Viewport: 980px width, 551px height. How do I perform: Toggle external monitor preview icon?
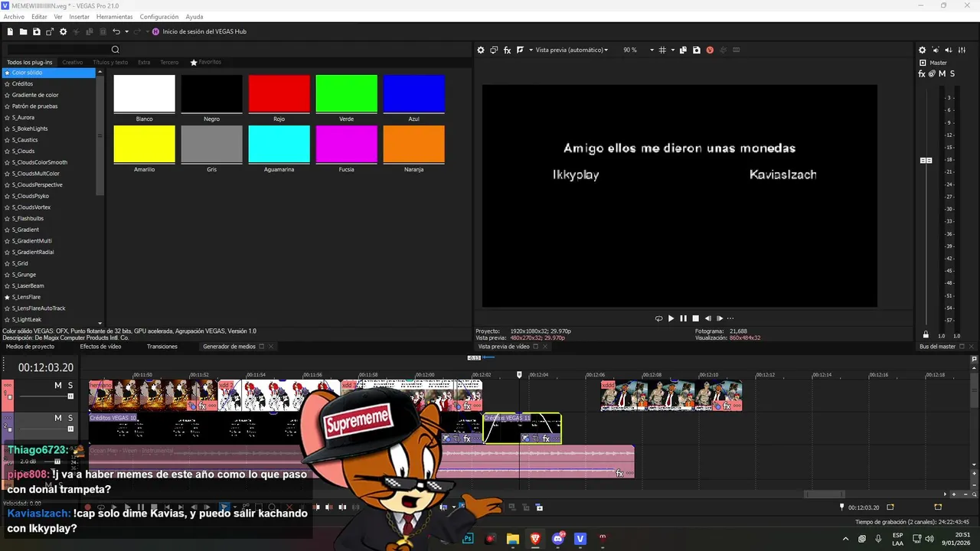[x=494, y=50]
